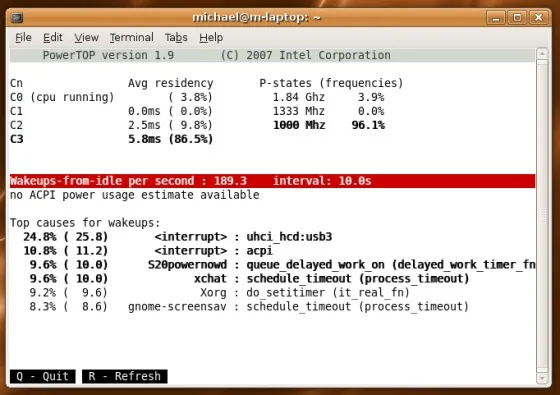Select the acpi interrupt row
The image size is (560, 395).
coord(148,251)
